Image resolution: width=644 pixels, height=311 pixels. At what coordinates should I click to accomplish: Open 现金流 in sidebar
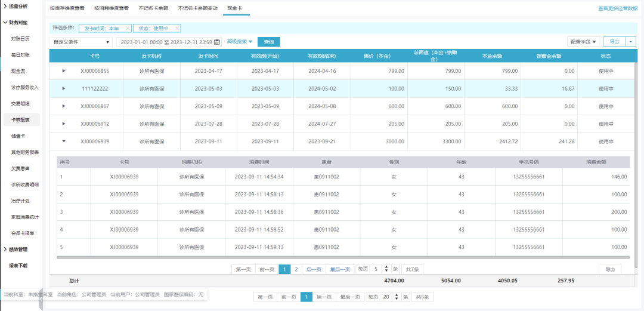[18, 71]
